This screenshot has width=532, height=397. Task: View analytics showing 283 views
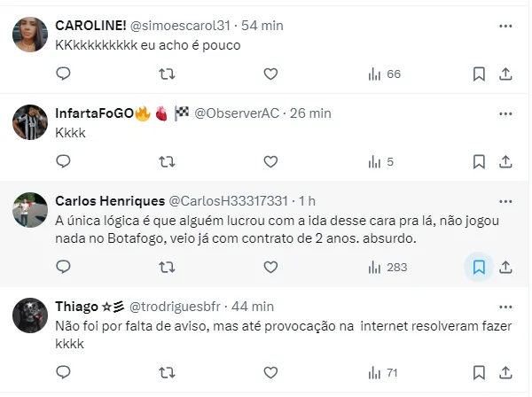pos(387,267)
